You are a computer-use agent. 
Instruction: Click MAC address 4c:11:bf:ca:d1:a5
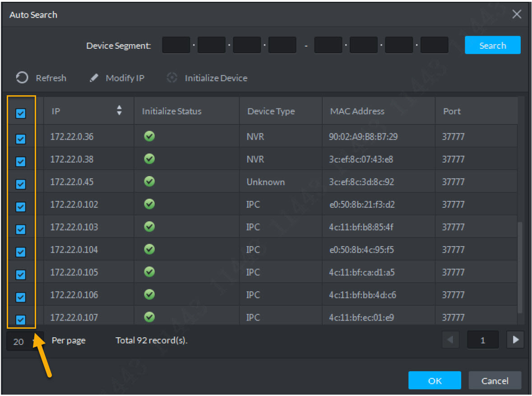tap(362, 272)
